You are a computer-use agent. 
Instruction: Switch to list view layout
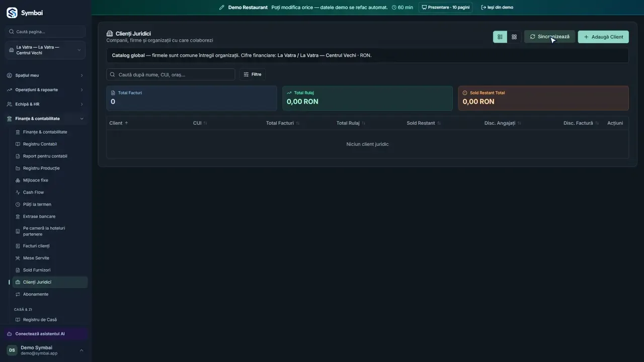click(500, 37)
